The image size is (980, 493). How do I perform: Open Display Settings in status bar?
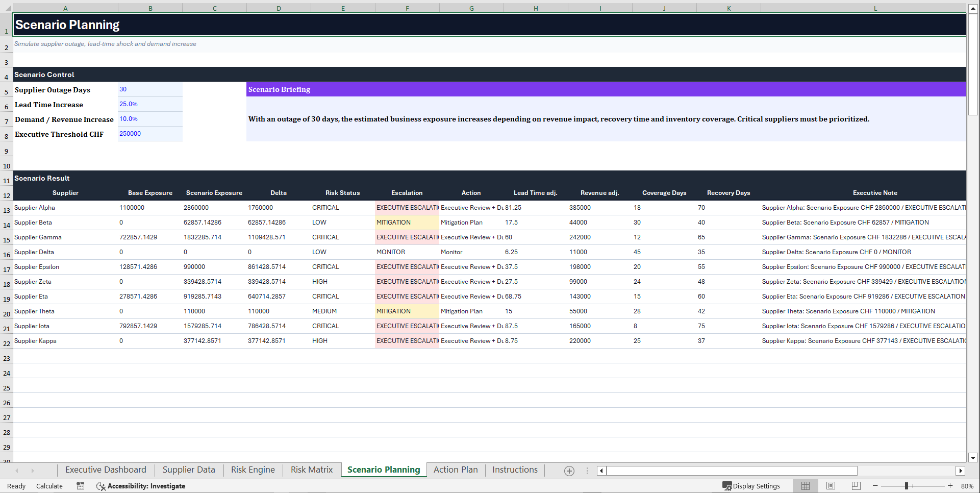[x=751, y=486]
